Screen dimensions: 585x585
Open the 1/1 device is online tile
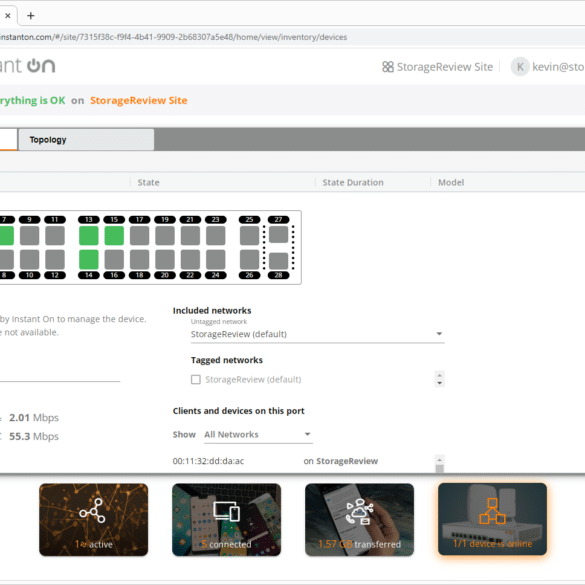(x=492, y=519)
